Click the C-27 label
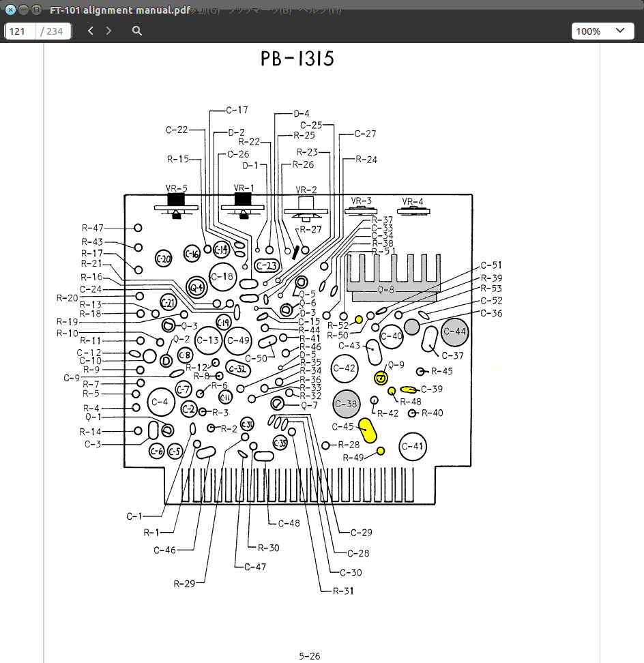 [366, 134]
